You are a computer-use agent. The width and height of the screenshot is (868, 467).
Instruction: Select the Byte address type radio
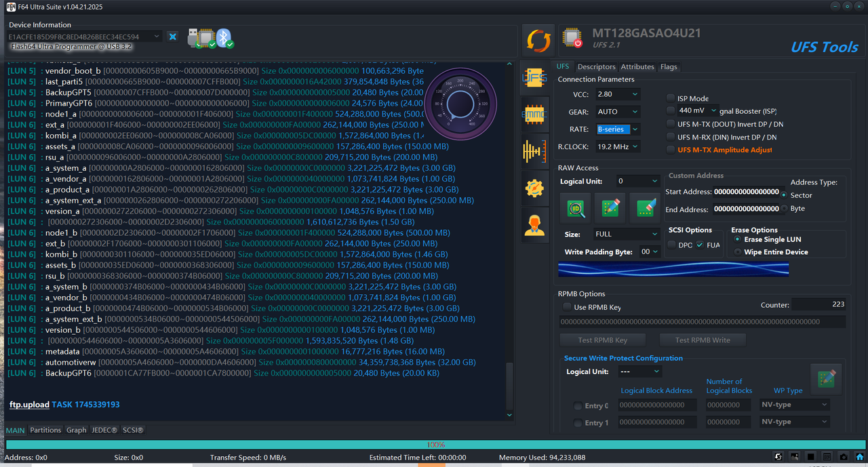tap(785, 209)
